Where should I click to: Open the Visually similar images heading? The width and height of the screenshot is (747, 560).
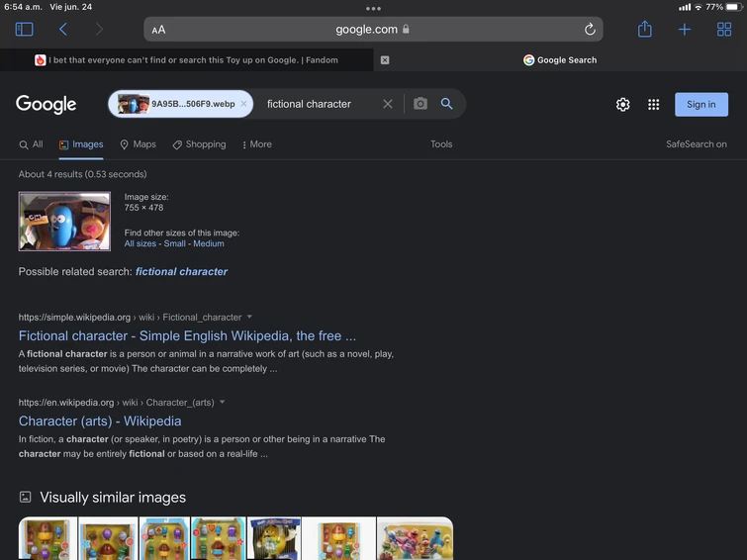pyautogui.click(x=113, y=498)
